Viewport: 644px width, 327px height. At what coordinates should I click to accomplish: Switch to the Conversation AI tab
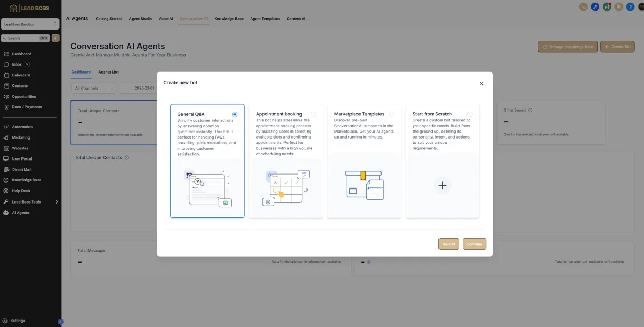coord(194,19)
